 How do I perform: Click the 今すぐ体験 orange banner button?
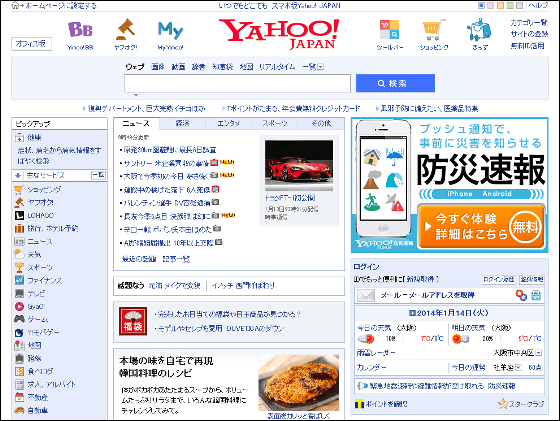coord(481,226)
